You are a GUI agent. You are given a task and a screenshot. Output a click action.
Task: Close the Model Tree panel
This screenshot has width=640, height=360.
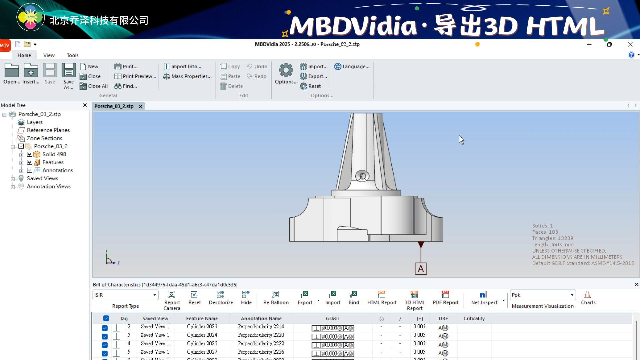point(85,105)
